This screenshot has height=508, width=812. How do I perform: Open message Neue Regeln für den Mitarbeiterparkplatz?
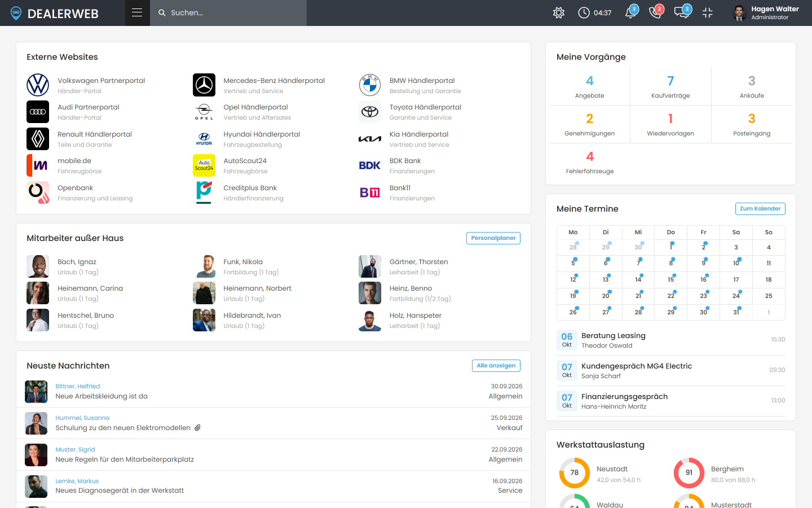point(125,459)
